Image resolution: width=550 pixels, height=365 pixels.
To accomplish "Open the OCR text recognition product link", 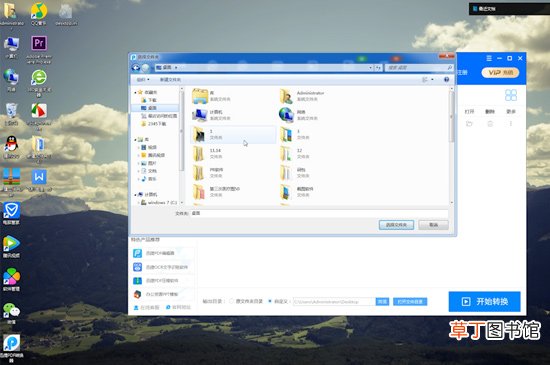I will point(161,267).
